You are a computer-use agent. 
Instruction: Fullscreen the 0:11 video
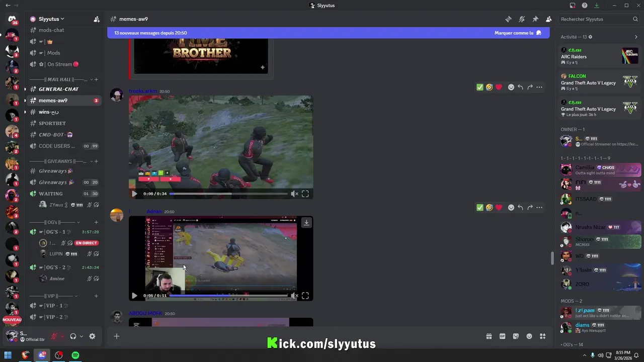305,296
